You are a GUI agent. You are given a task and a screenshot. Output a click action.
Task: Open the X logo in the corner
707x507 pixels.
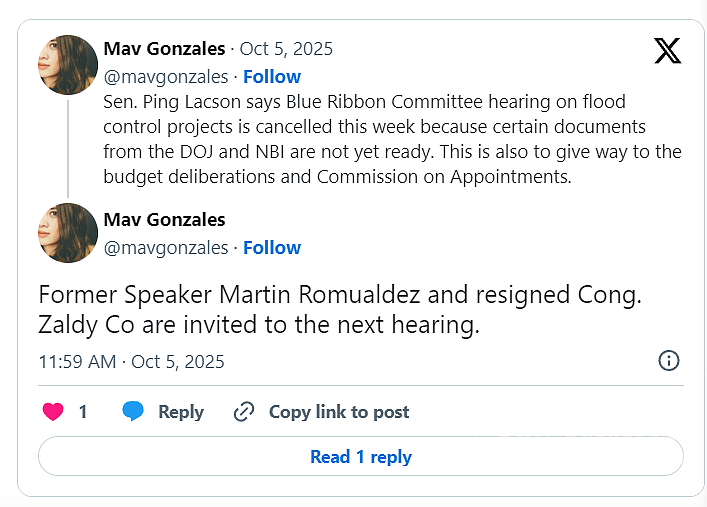pyautogui.click(x=667, y=49)
